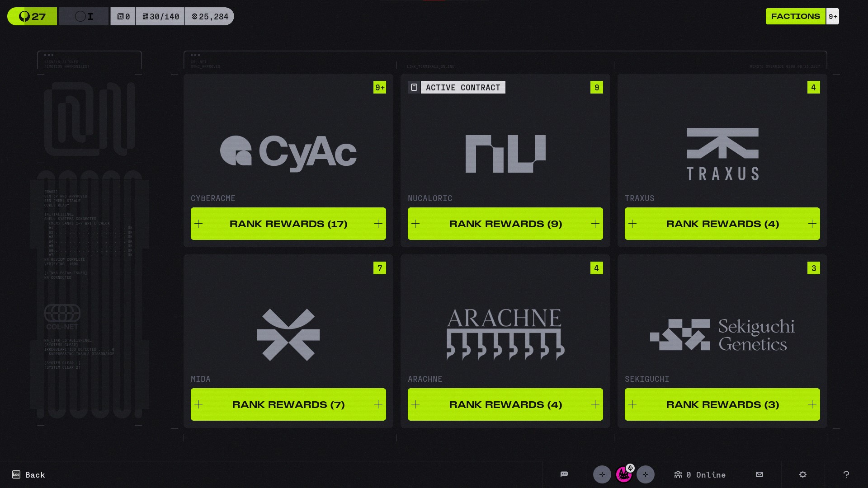Open settings gear icon
The image size is (868, 488).
[803, 474]
